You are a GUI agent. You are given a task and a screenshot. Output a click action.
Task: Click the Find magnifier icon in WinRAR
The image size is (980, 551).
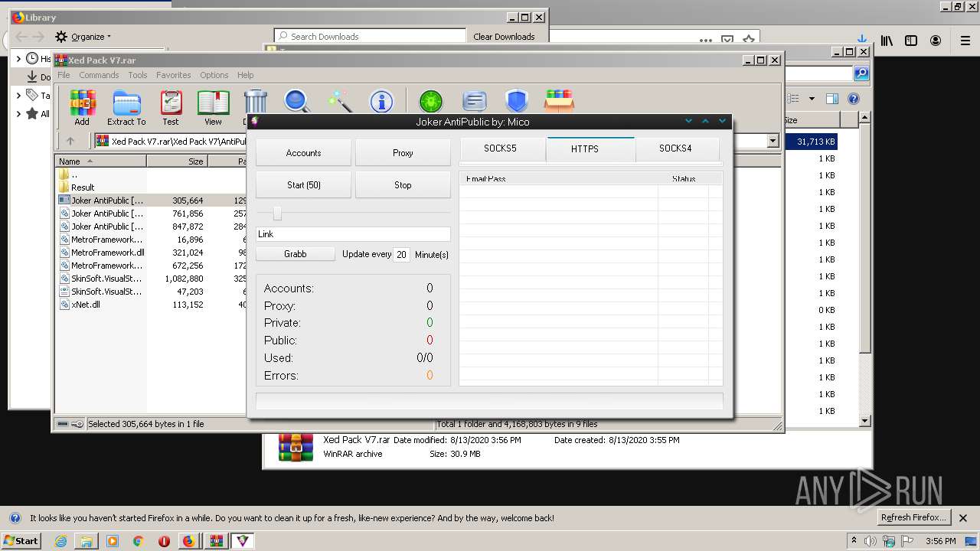pyautogui.click(x=297, y=102)
